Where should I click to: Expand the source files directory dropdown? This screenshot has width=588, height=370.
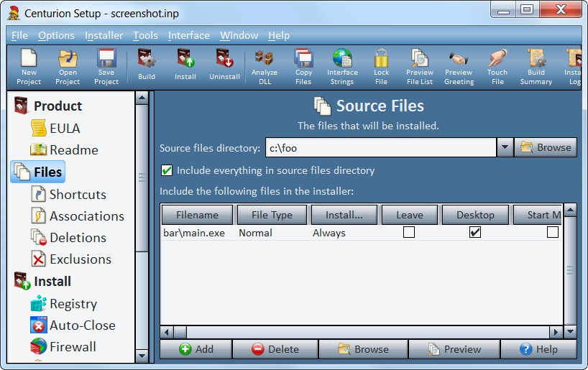pos(505,147)
